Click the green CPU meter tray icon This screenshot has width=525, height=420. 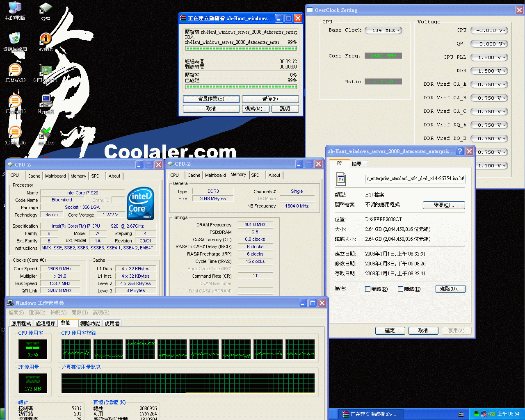point(477,414)
